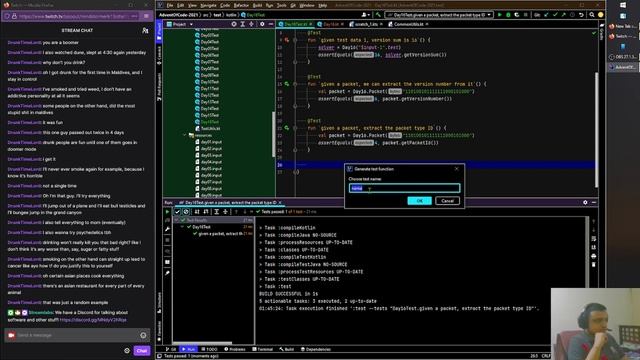Open the Dependencies tool window tab
640x360 pixels.
coord(316,349)
